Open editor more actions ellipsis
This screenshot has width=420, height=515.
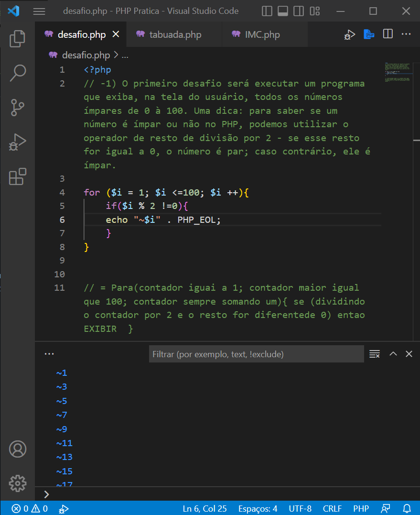point(406,34)
